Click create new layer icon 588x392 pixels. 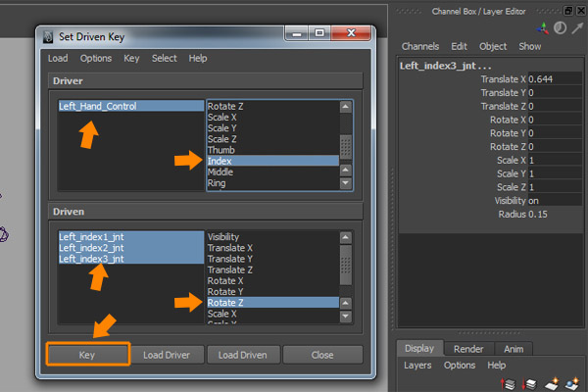pos(552,384)
